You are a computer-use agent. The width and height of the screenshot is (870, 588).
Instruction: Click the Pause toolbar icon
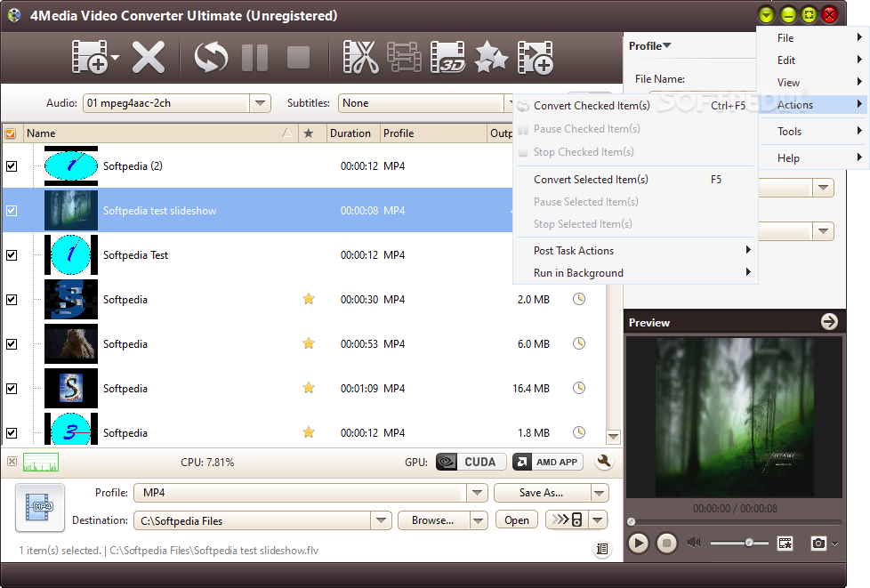[255, 57]
